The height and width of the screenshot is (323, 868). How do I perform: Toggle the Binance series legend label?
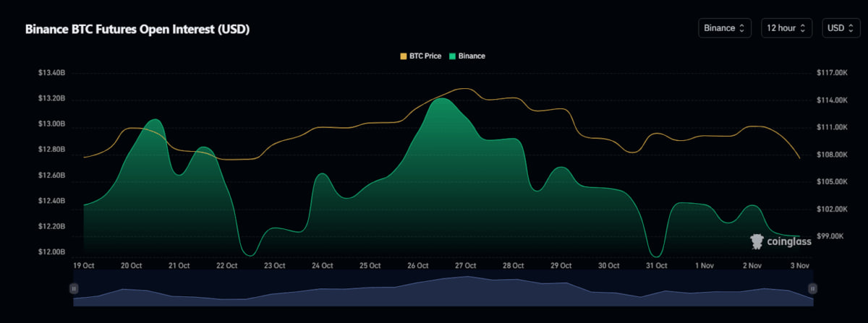tap(472, 56)
